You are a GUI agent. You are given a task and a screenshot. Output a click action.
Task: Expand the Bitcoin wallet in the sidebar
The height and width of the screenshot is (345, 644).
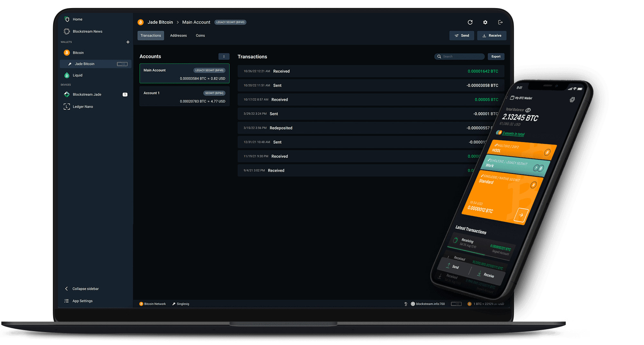pyautogui.click(x=78, y=53)
